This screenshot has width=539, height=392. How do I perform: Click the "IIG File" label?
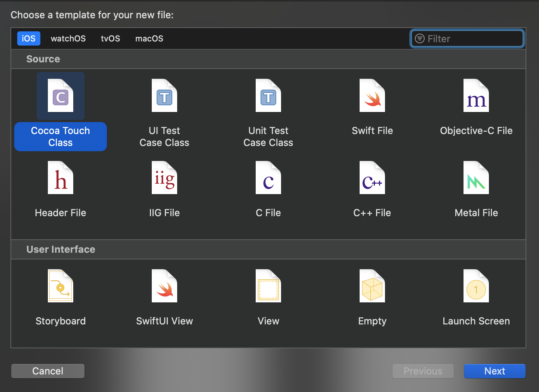(164, 213)
